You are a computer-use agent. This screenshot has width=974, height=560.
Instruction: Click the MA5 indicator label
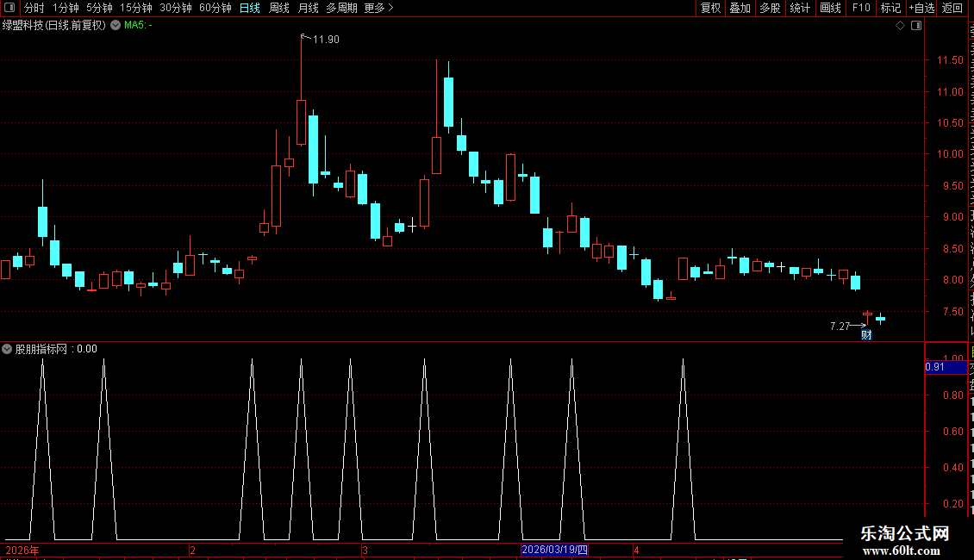pyautogui.click(x=138, y=26)
